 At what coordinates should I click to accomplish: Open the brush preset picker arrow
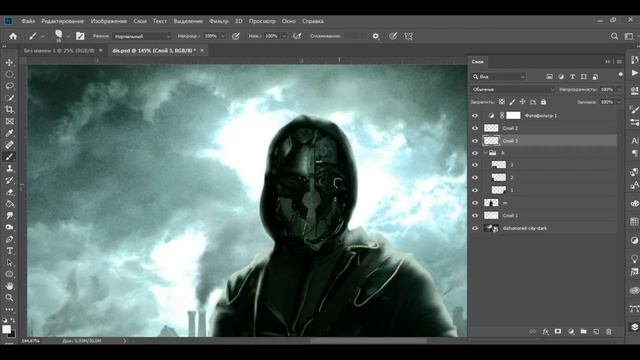(68, 36)
